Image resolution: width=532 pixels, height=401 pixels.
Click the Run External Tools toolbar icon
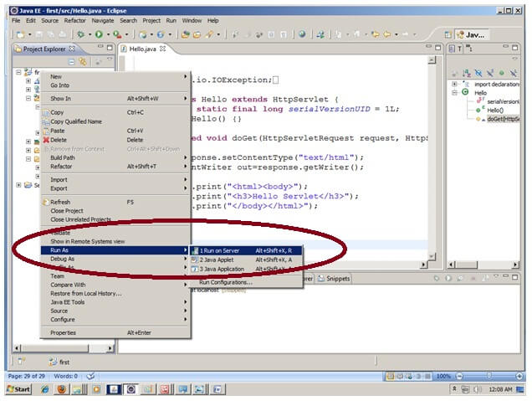click(117, 34)
